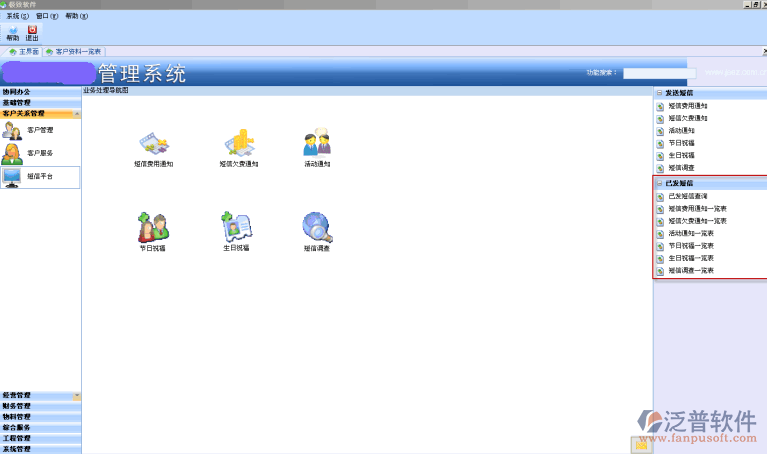This screenshot has height=454, width=767.
Task: Open the 系统 menu
Action: (x=17, y=17)
